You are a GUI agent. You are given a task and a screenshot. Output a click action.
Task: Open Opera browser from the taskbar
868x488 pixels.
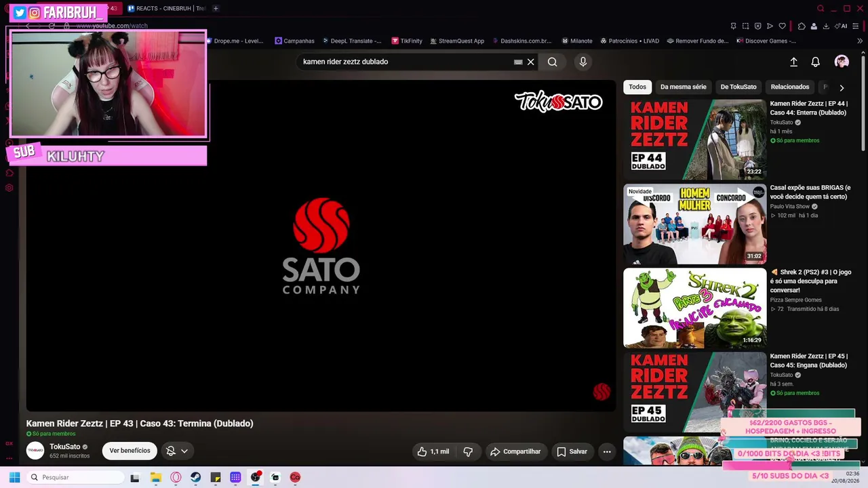point(176,477)
